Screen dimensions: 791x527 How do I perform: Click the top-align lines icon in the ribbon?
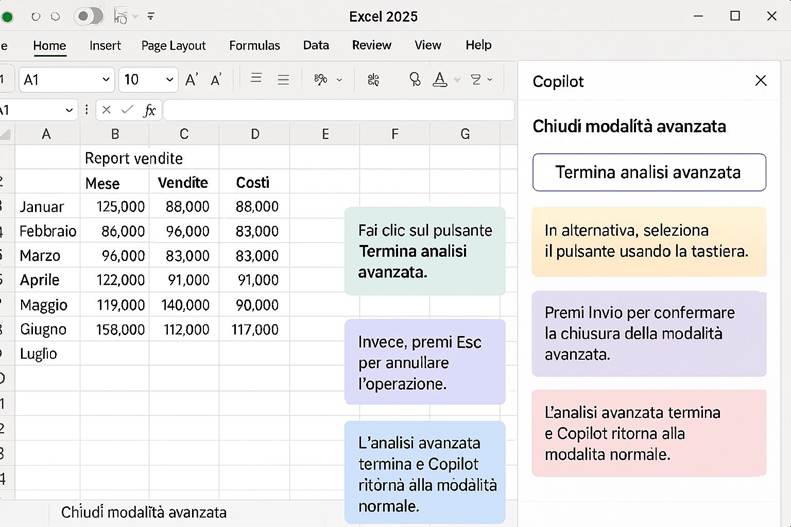click(x=256, y=78)
